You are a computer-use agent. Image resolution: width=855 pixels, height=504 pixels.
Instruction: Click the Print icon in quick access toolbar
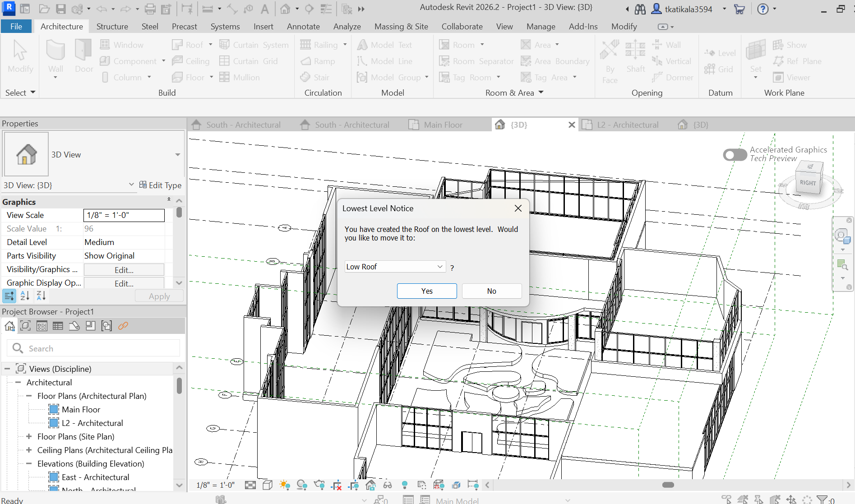(150, 9)
